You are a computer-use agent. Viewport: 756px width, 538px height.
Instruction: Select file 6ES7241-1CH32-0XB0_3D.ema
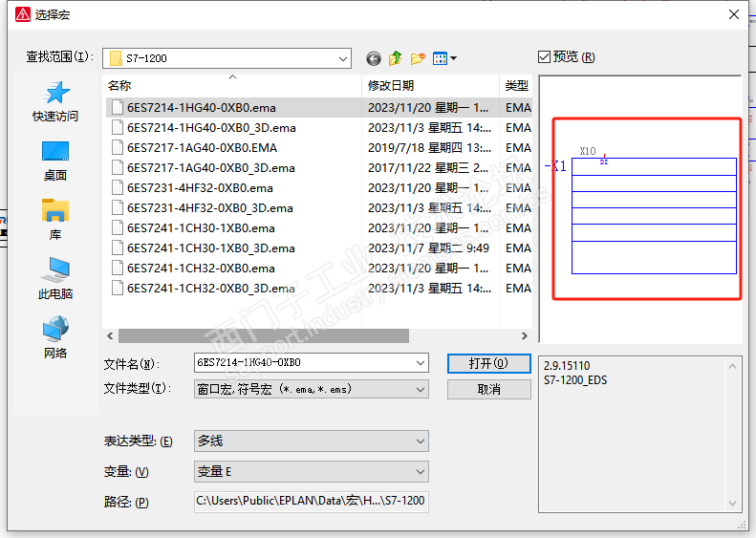pos(210,289)
